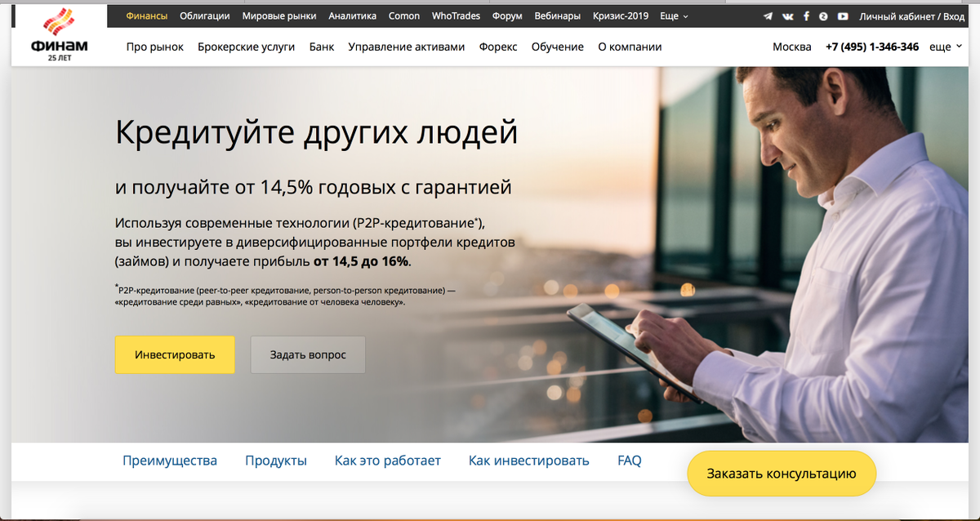
Task: Open the VK social icon
Action: (787, 16)
